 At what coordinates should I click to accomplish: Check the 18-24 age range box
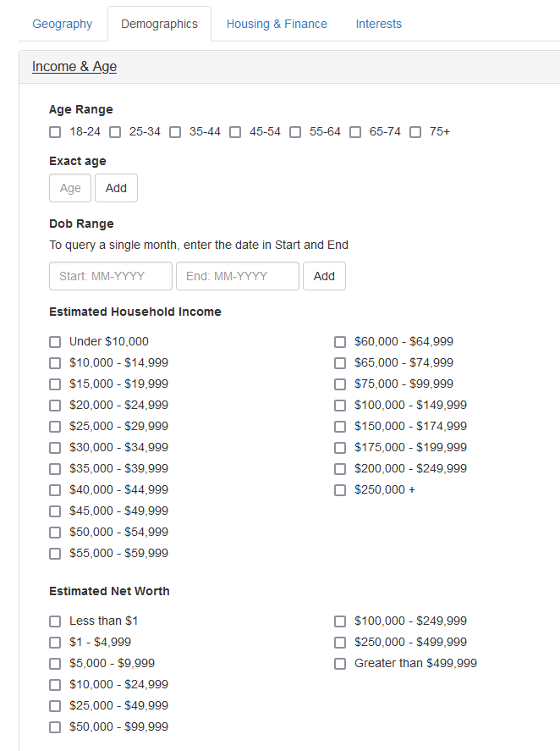(55, 132)
